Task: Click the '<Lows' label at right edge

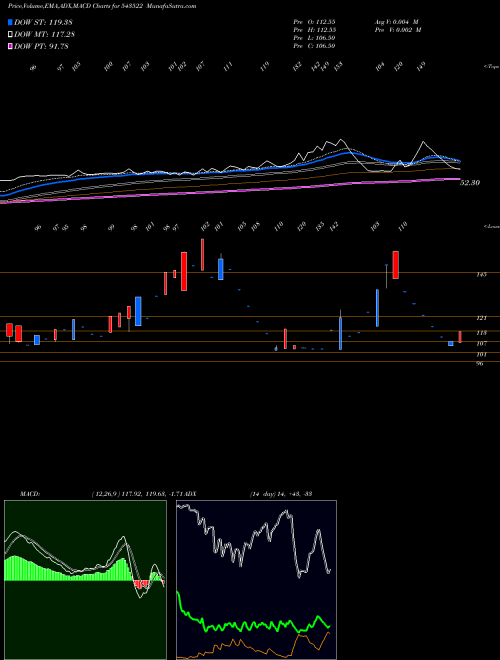Action: click(492, 226)
